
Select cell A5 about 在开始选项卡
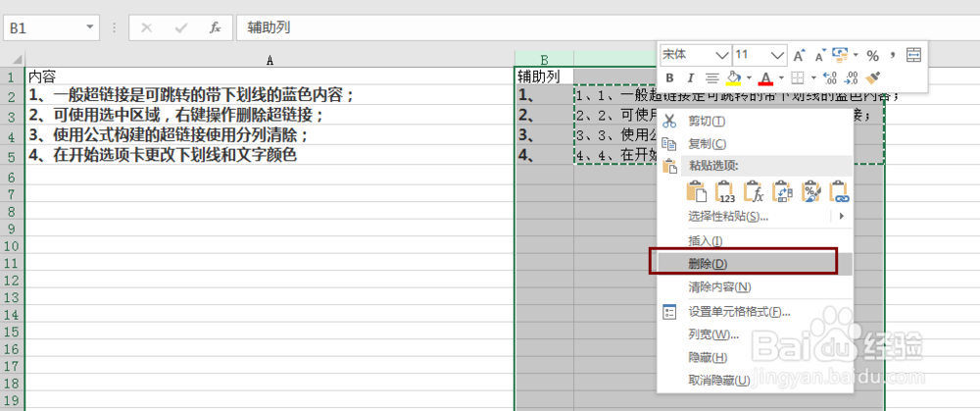click(269, 155)
